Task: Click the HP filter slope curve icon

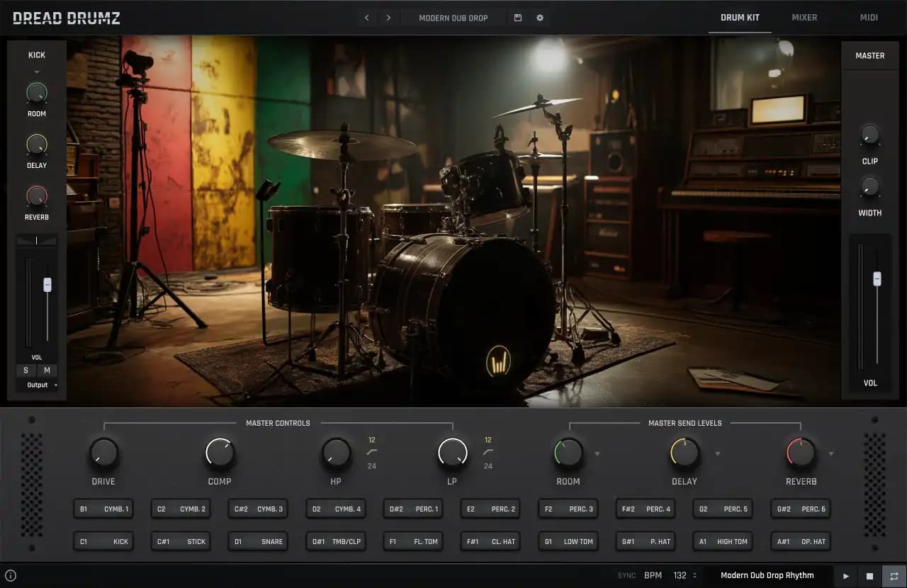Action: point(372,452)
